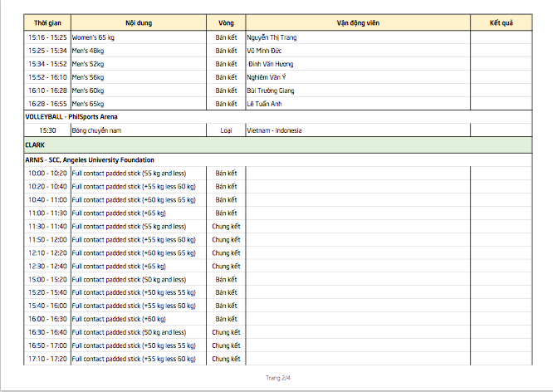Screen dimensions: 553x392
Task: Select the 'Vận động viên' header cell
Action: coord(357,22)
